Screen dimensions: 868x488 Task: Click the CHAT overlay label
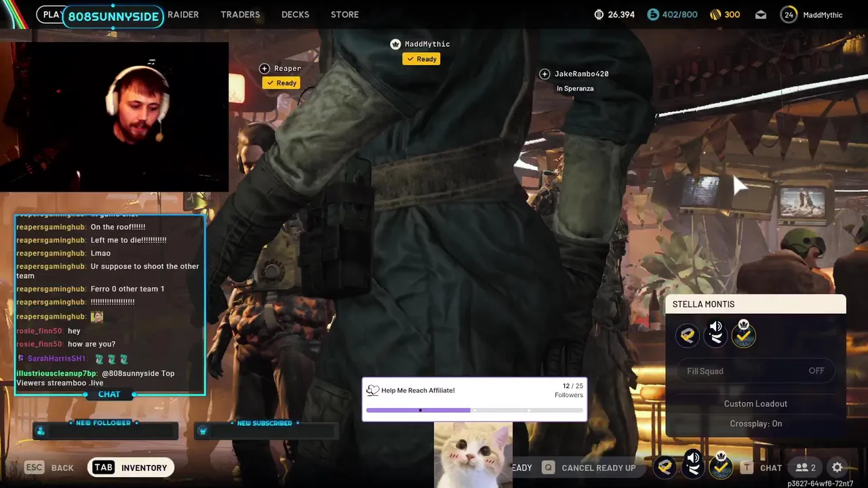click(x=109, y=394)
